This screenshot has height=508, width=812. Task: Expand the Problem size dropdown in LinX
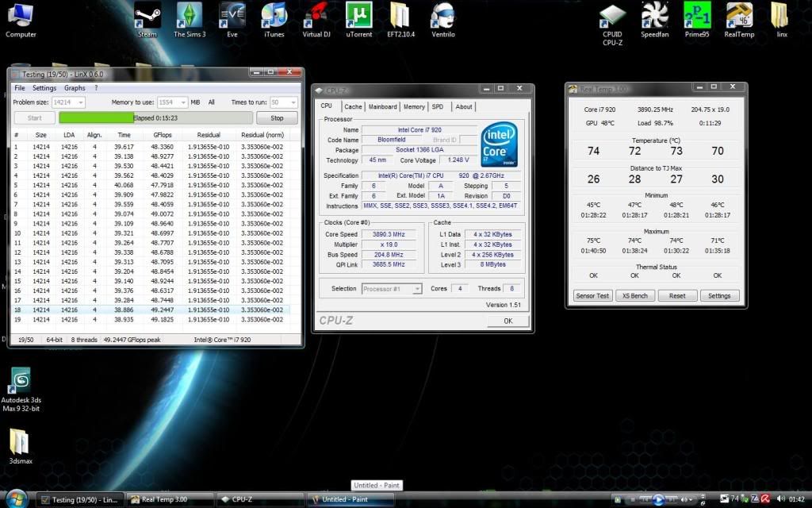(80, 102)
